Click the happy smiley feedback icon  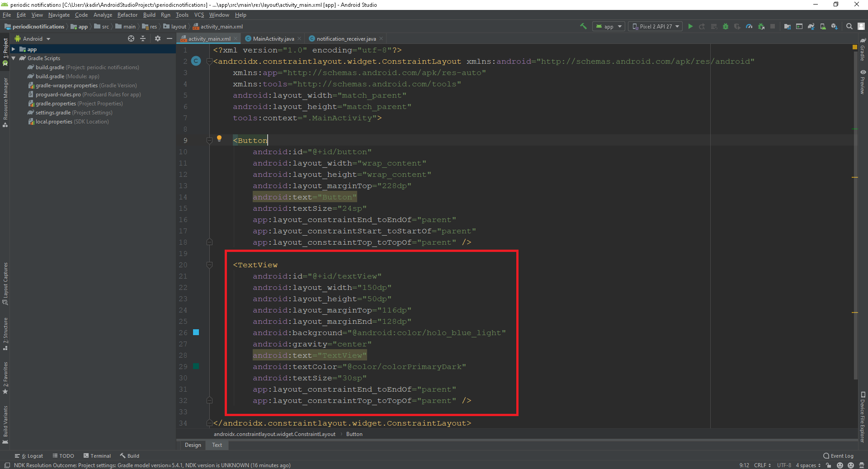tap(840, 465)
